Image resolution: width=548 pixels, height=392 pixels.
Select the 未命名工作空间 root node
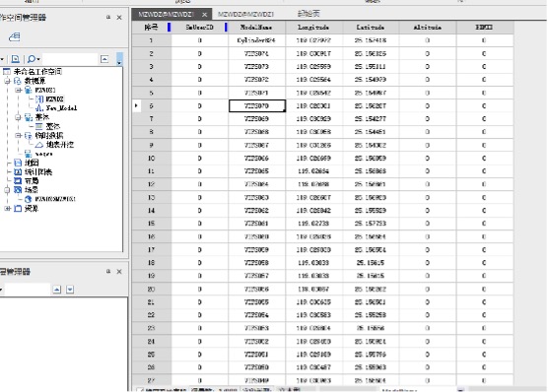point(37,72)
